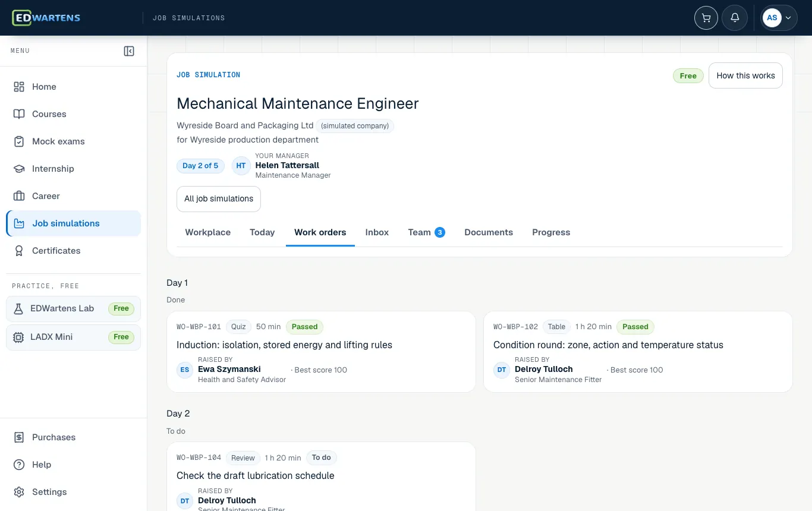
Task: Click the Passed badge on WO-WBP-102
Action: click(x=635, y=327)
